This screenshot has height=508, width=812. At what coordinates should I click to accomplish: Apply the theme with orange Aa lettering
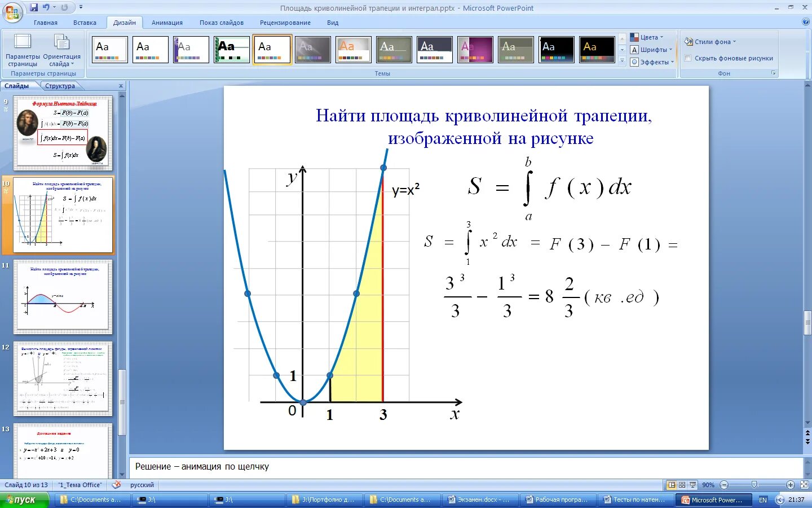click(354, 50)
